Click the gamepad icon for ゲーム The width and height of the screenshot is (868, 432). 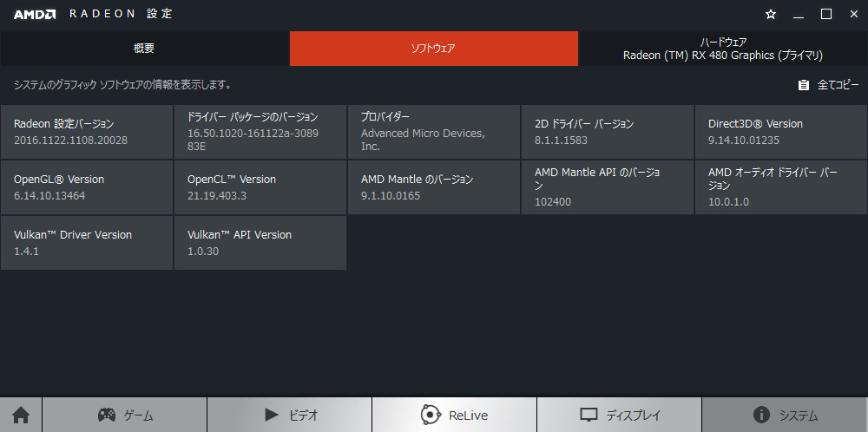(x=106, y=415)
